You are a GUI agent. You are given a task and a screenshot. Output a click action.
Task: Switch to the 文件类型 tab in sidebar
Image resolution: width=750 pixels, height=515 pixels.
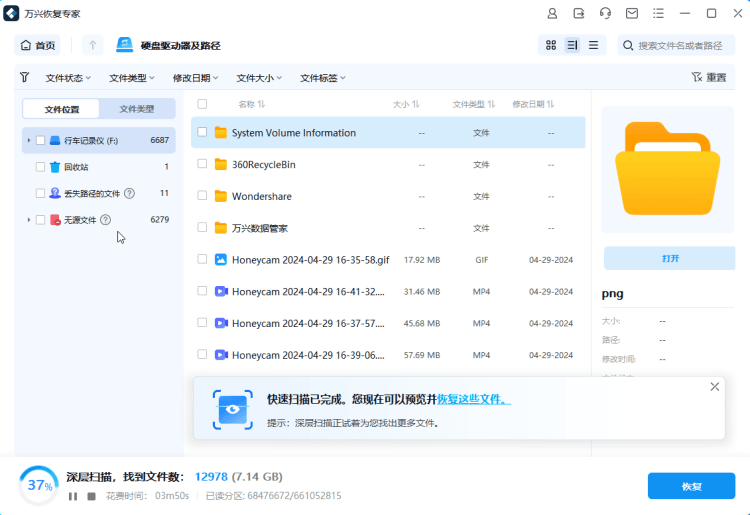click(x=137, y=109)
